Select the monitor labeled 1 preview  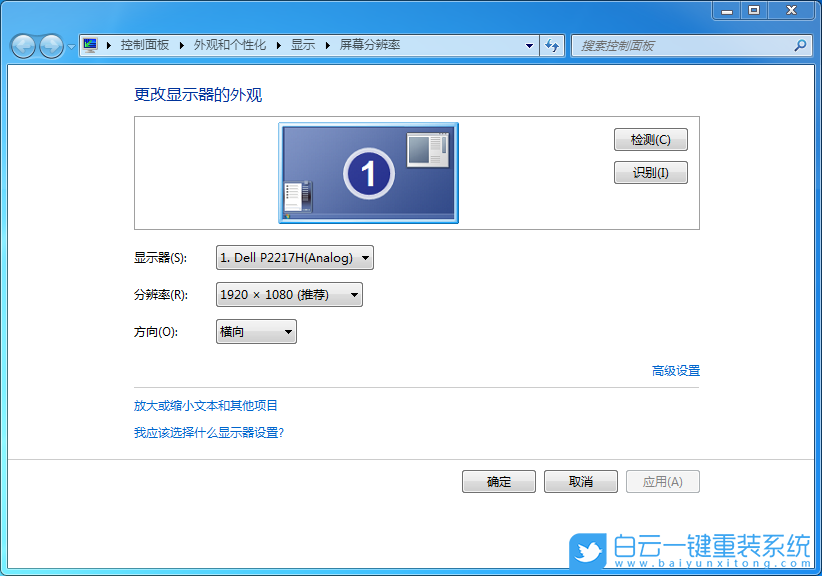click(x=368, y=172)
